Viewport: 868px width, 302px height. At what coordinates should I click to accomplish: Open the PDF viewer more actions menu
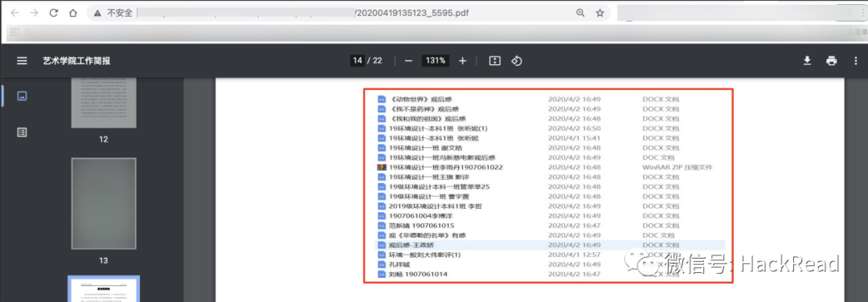click(854, 61)
